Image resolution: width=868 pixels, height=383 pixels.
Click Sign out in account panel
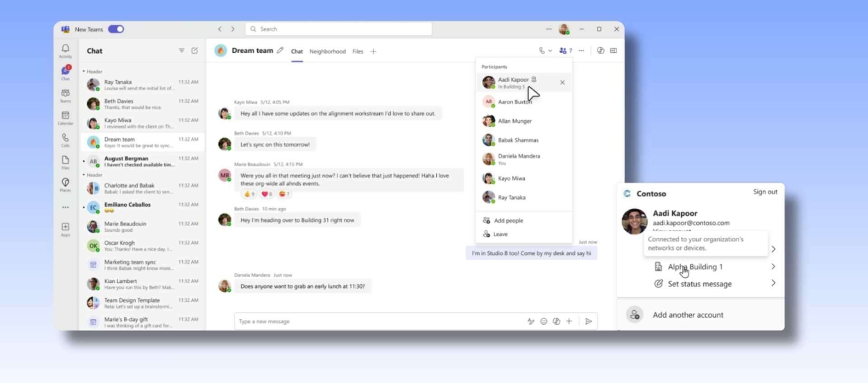coord(765,192)
